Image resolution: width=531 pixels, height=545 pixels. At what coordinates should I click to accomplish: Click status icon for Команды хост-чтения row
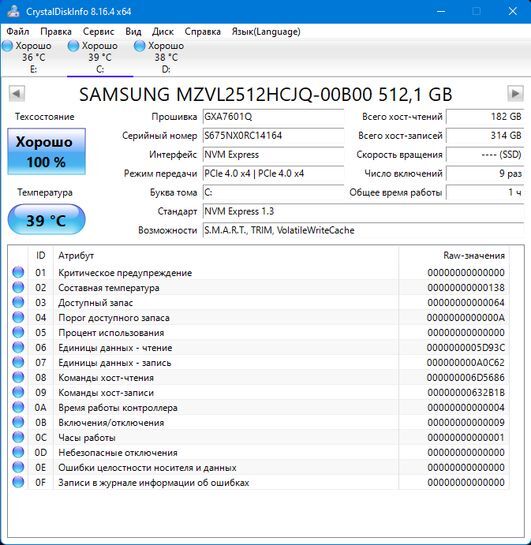(x=18, y=377)
